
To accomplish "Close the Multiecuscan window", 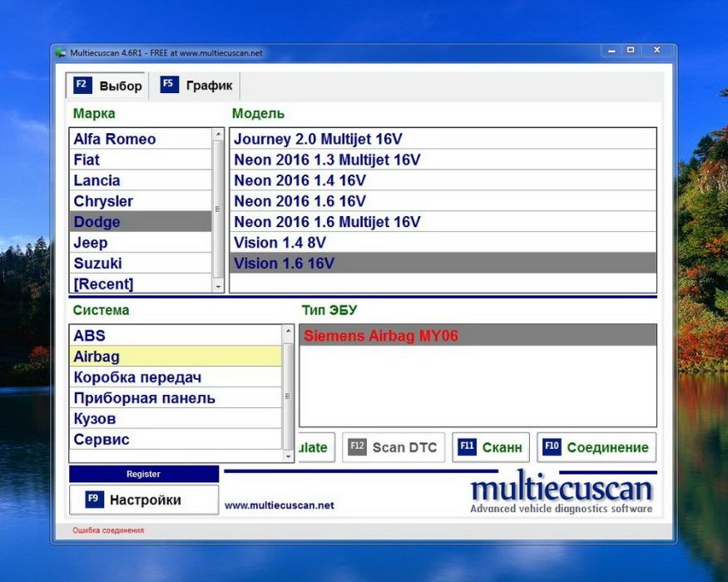I will coord(656,50).
